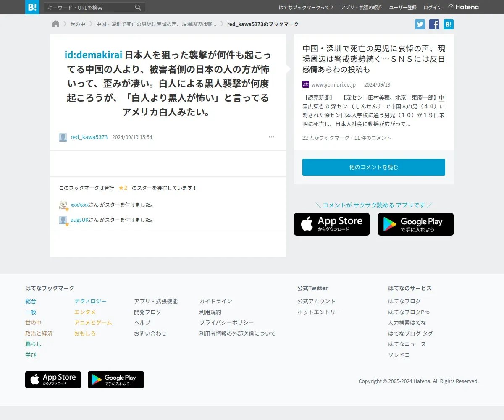This screenshot has height=420, width=504.
Task: Open red_kawa5373 username link
Action: point(89,137)
